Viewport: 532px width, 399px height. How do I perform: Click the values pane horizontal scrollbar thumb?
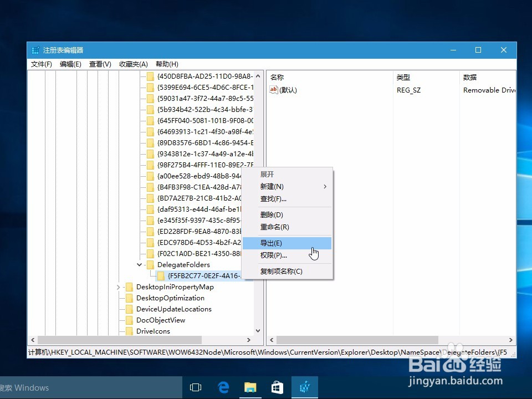click(357, 340)
